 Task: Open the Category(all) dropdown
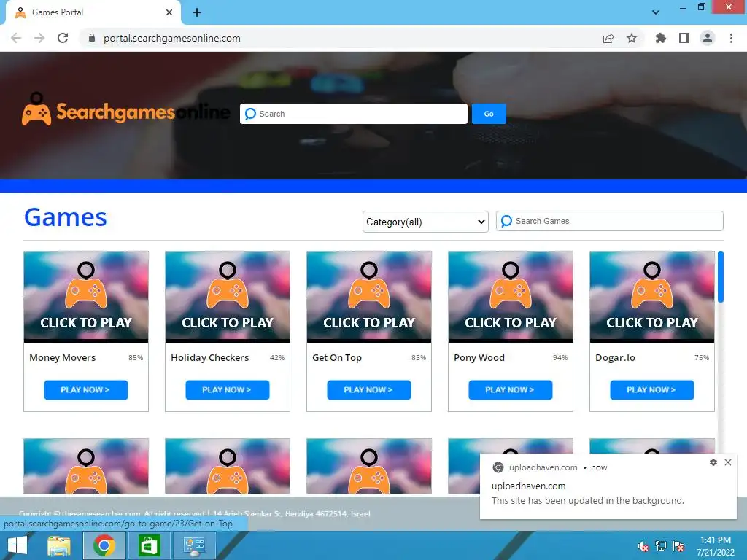tap(425, 222)
